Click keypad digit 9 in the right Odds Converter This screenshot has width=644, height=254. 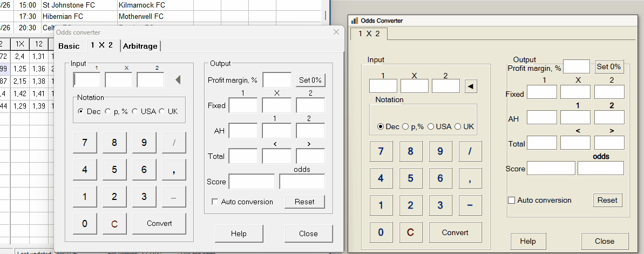click(440, 151)
